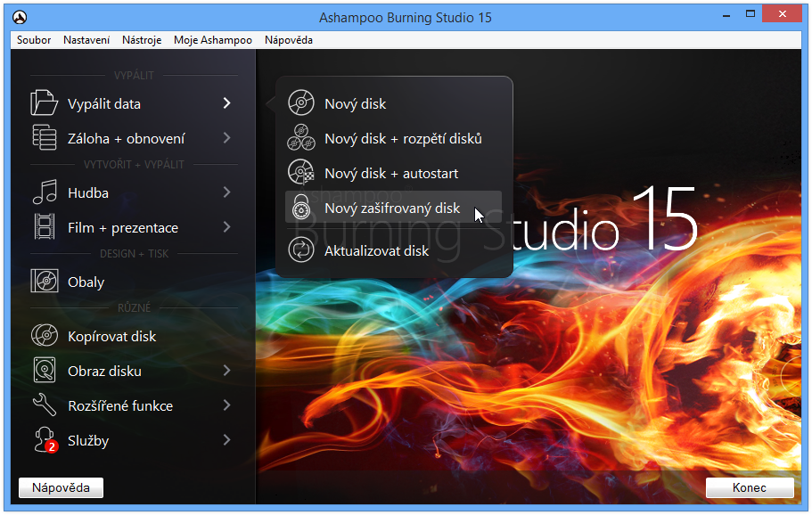Open the Nastavení menu
The height and width of the screenshot is (515, 812).
[86, 40]
